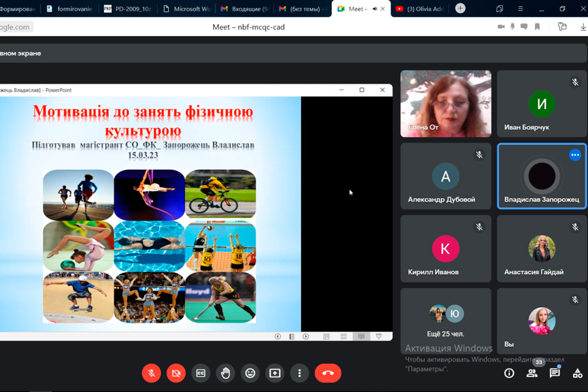Viewport: 588px width, 392px height.
Task: Unmute microphone in Meet call controls
Action: (152, 373)
